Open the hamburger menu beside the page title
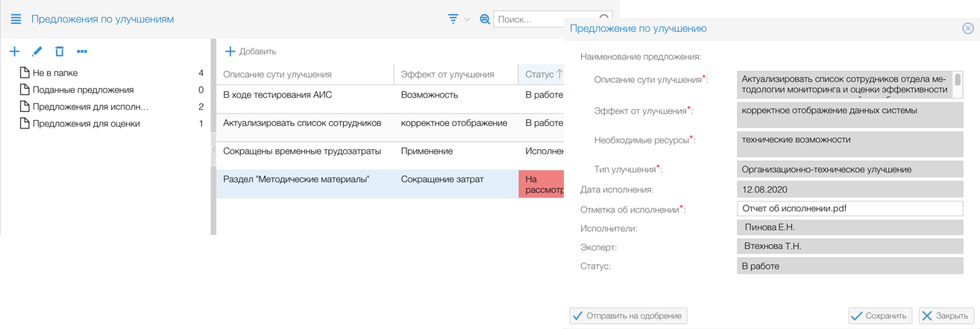Image resolution: width=980 pixels, height=329 pixels. coord(16,19)
